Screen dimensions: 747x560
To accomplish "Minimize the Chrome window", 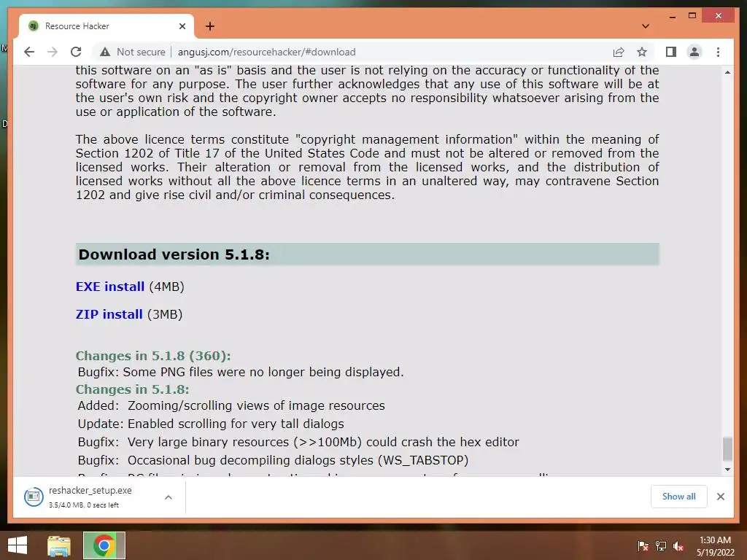I will tap(672, 16).
